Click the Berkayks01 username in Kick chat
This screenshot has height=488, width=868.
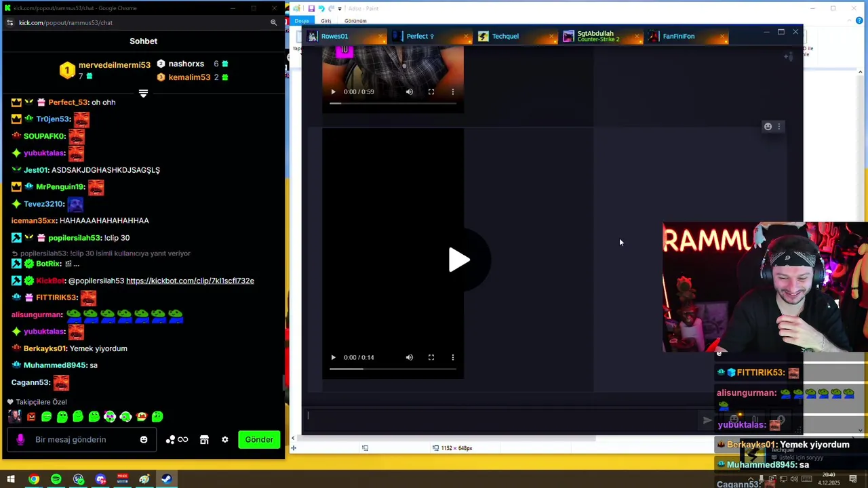45,348
